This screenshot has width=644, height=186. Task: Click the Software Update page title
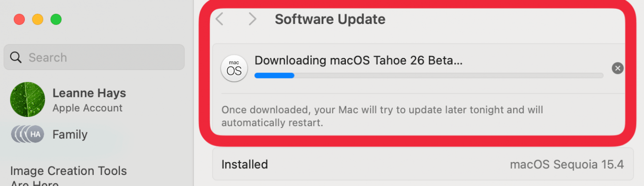[x=330, y=19]
